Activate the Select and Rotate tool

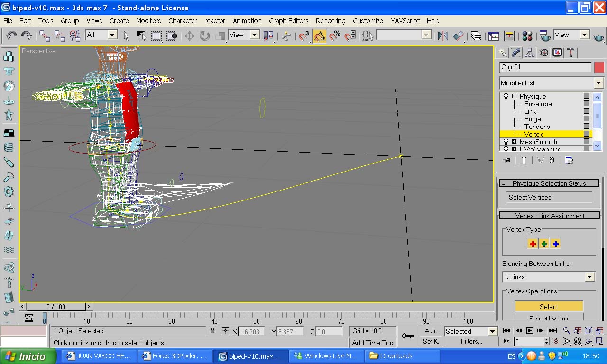pyautogui.click(x=205, y=36)
